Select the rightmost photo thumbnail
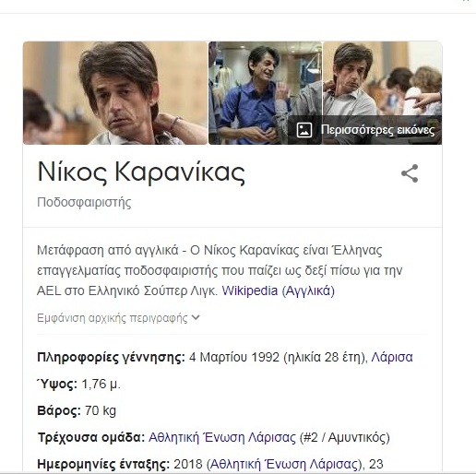476x474 pixels. 383,93
